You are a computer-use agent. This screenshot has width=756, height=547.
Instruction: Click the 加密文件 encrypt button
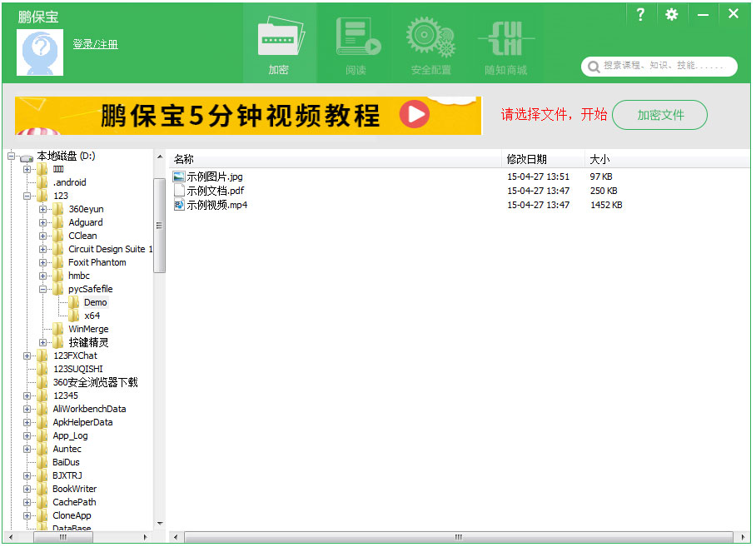[659, 115]
